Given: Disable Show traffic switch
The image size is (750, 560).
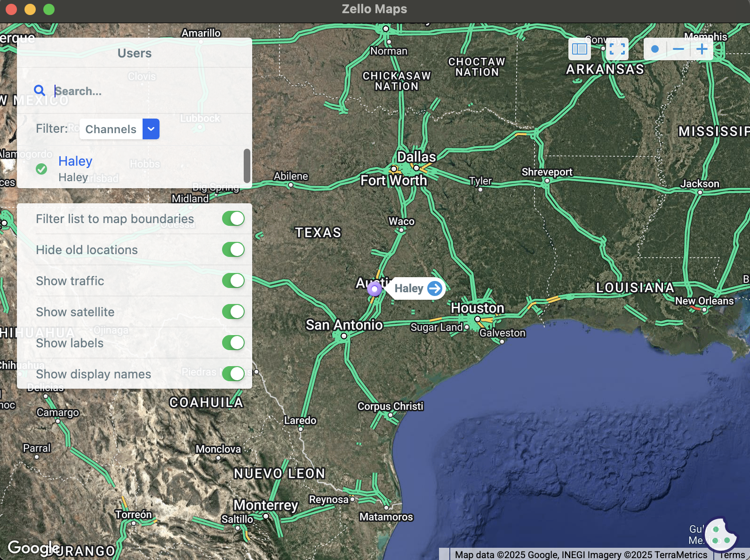Looking at the screenshot, I should pyautogui.click(x=233, y=280).
